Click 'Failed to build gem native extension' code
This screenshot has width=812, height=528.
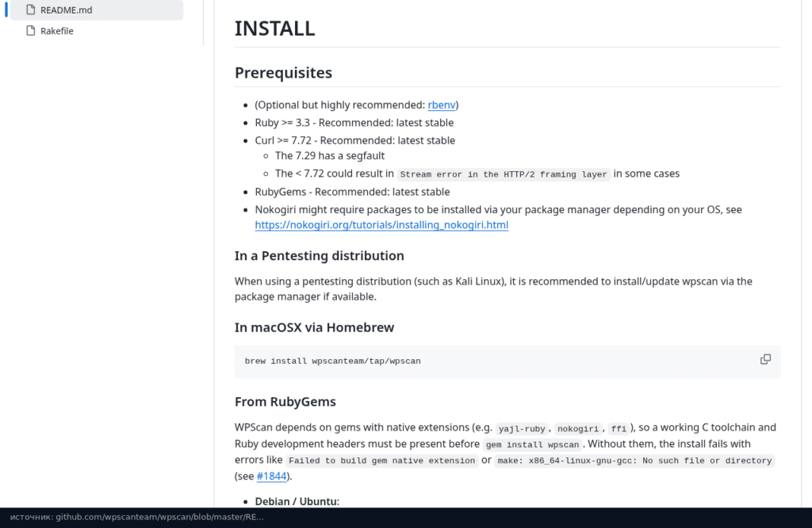[381, 461]
